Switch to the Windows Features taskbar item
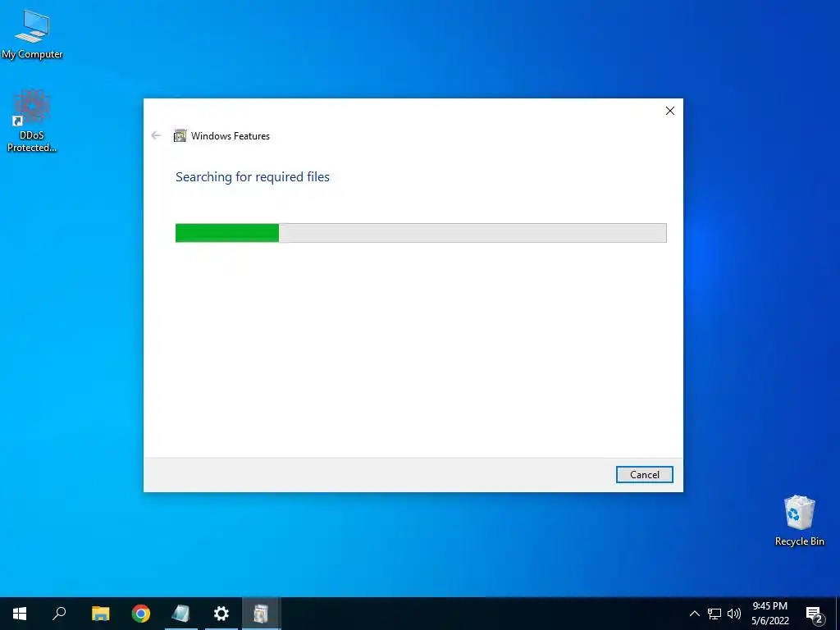The height and width of the screenshot is (630, 840). [261, 614]
